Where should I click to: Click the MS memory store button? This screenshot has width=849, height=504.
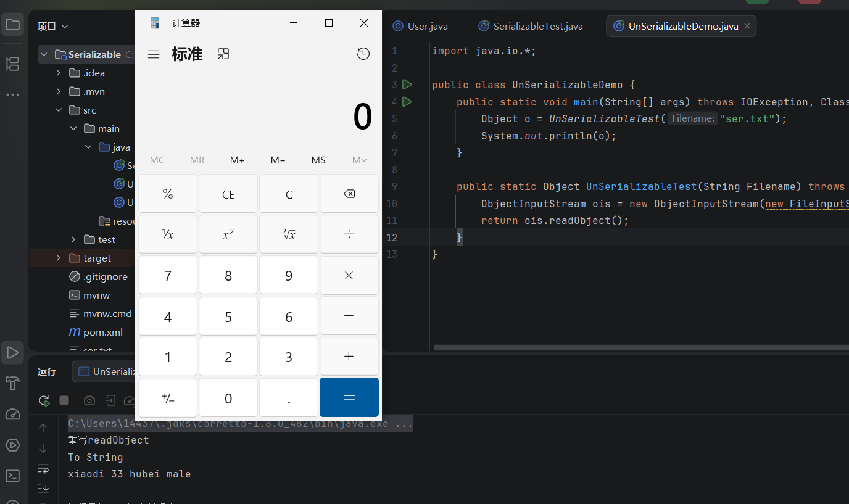coord(318,160)
